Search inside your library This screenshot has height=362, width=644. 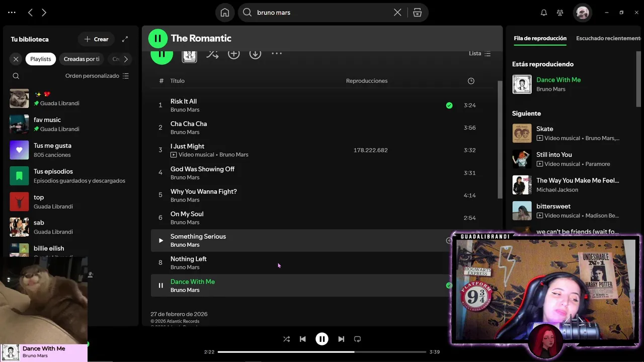point(16,76)
